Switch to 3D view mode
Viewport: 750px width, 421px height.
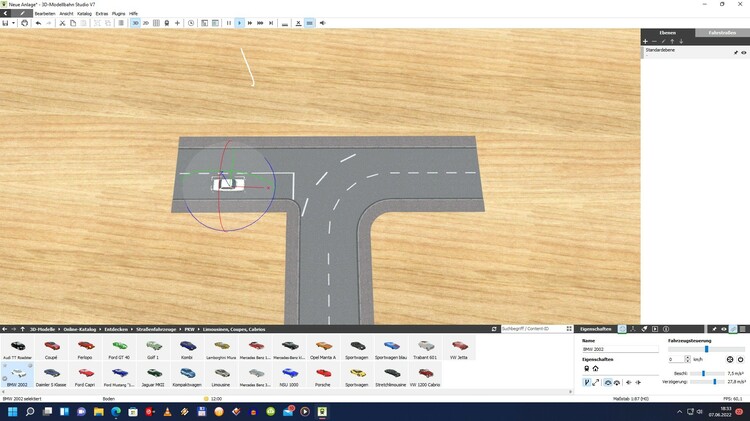(x=135, y=23)
